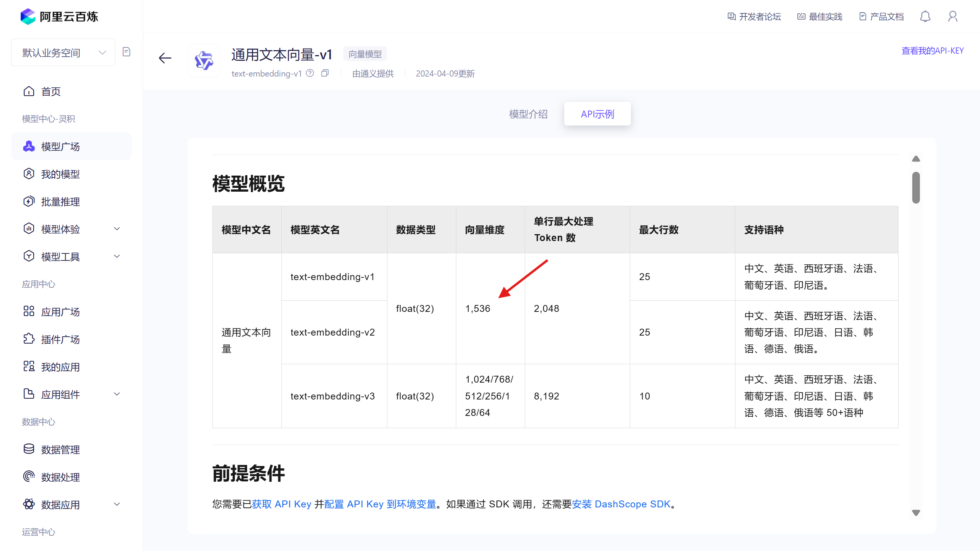Click the back arrow icon
The image size is (980, 551).
(x=165, y=58)
